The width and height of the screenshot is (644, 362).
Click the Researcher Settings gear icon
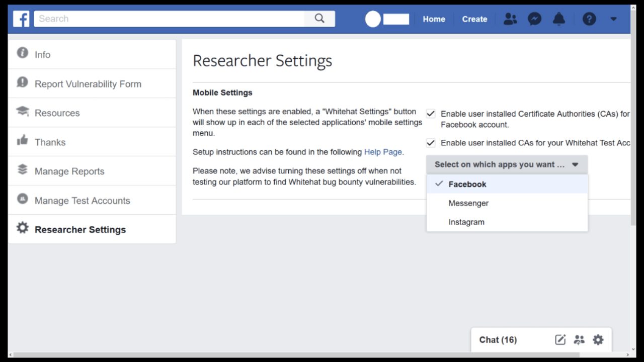point(22,228)
